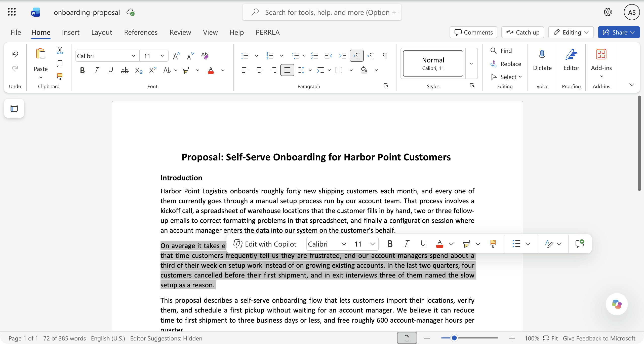Open floating toolbar font size dropdown

click(373, 244)
